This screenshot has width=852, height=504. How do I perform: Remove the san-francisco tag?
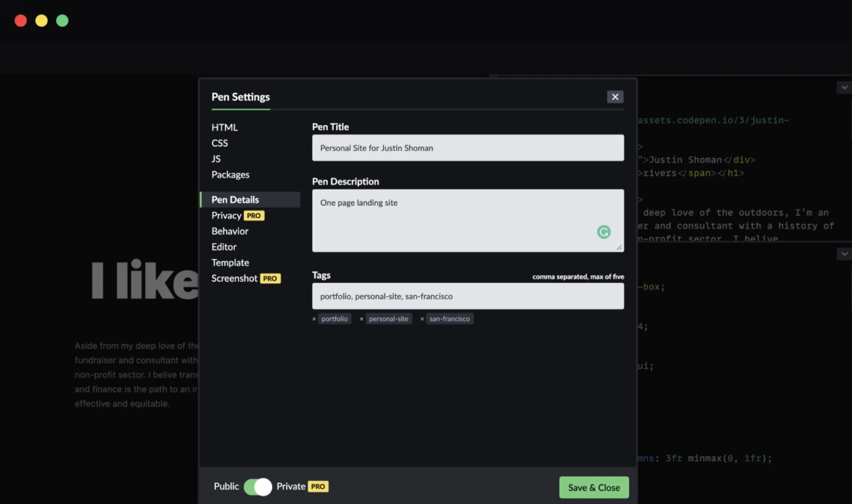click(x=422, y=319)
